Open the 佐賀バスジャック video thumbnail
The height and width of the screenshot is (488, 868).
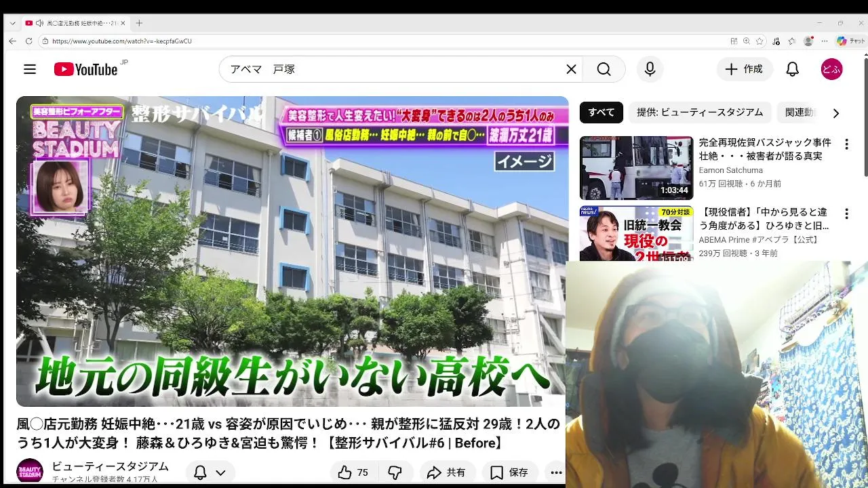pyautogui.click(x=636, y=168)
